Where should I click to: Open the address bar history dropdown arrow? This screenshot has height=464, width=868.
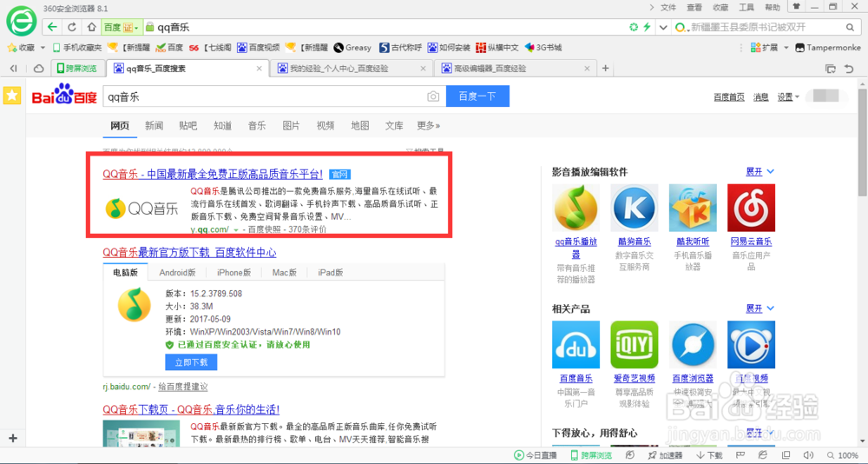pyautogui.click(x=663, y=27)
